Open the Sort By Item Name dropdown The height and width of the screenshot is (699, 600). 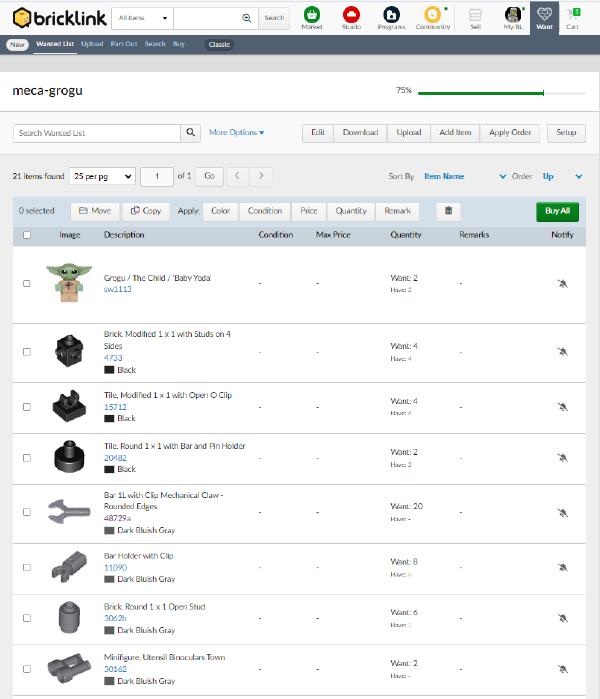click(x=465, y=177)
